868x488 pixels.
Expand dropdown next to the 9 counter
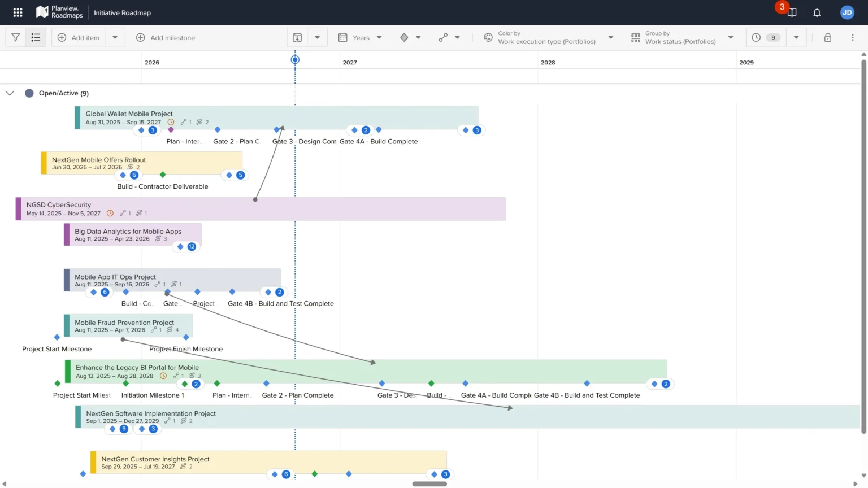pos(796,37)
